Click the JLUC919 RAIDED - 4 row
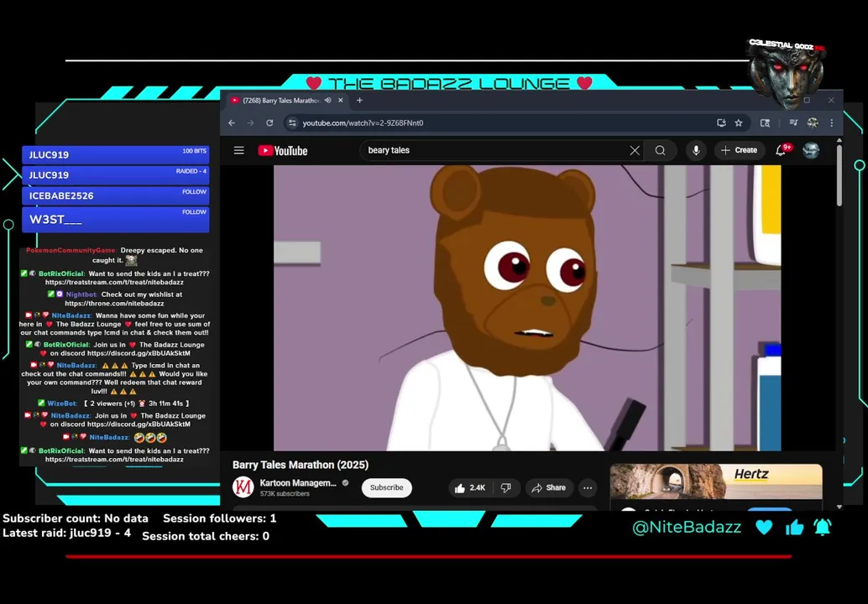Viewport: 868px width, 604px height. pos(116,174)
